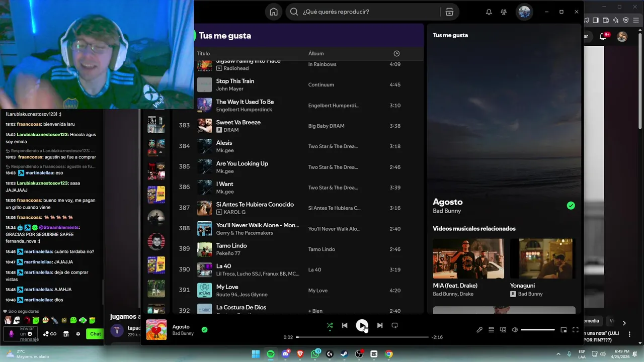The width and height of the screenshot is (644, 362).
Task: Open the artist link John Mayer
Action: point(230,89)
